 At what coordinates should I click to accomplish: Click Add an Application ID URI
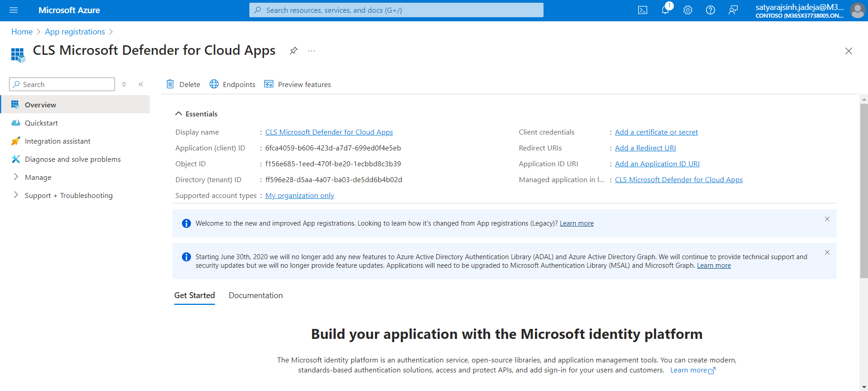(657, 164)
